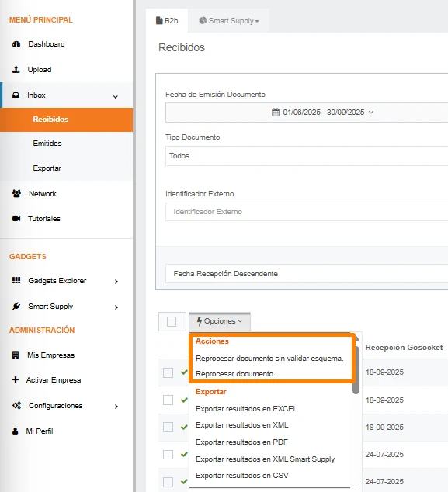Screen dimensions: 448x492
Task: Click the Mis Empresas building icon
Action: pos(16,355)
